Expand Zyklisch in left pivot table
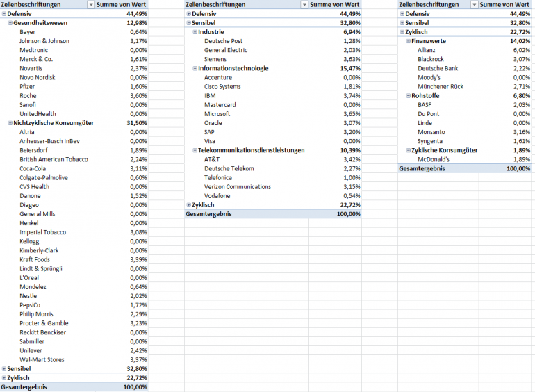 point(4,378)
